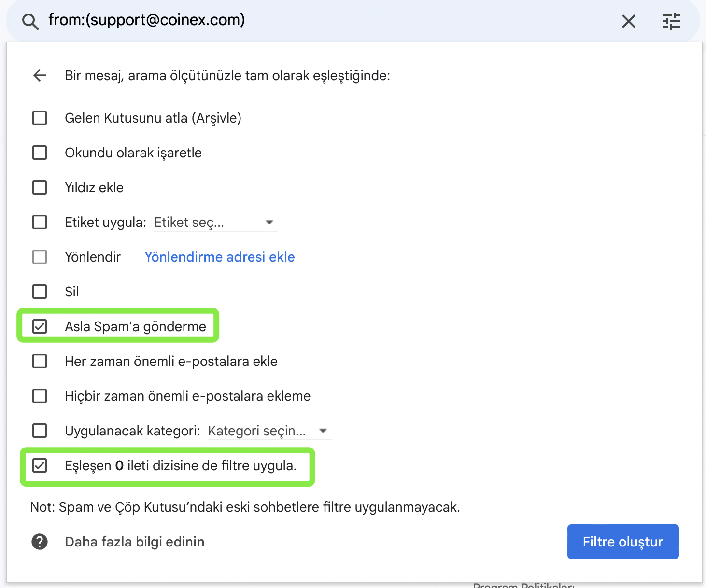Open the 'Etiket seç...' dropdown
Screen dimensions: 706x588
coord(215,223)
